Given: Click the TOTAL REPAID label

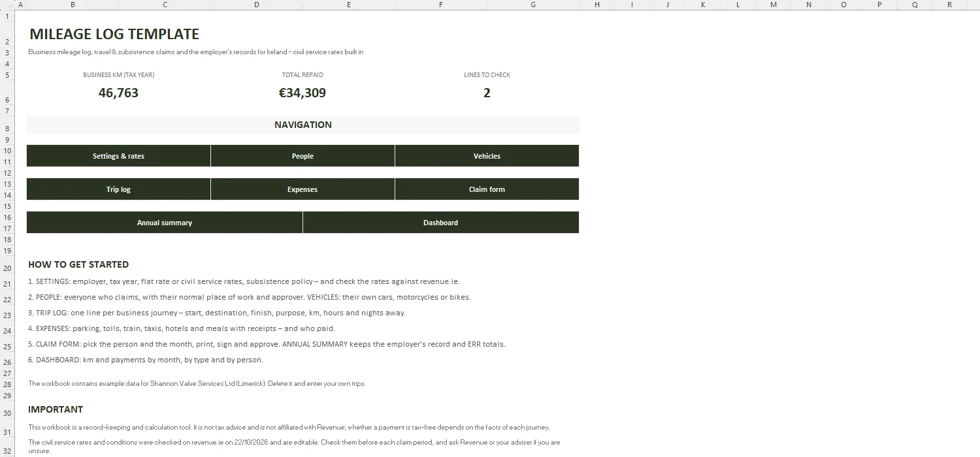Looking at the screenshot, I should tap(302, 75).
